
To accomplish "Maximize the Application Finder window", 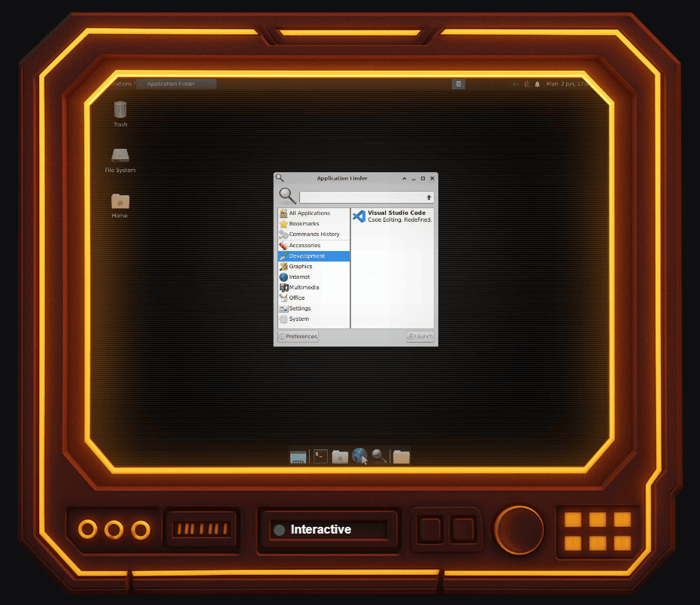I will click(x=423, y=178).
